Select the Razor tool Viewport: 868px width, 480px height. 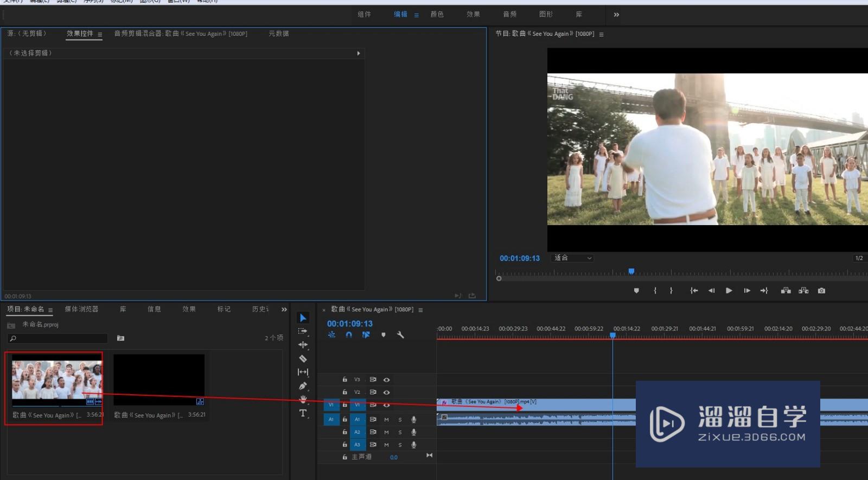pyautogui.click(x=303, y=359)
